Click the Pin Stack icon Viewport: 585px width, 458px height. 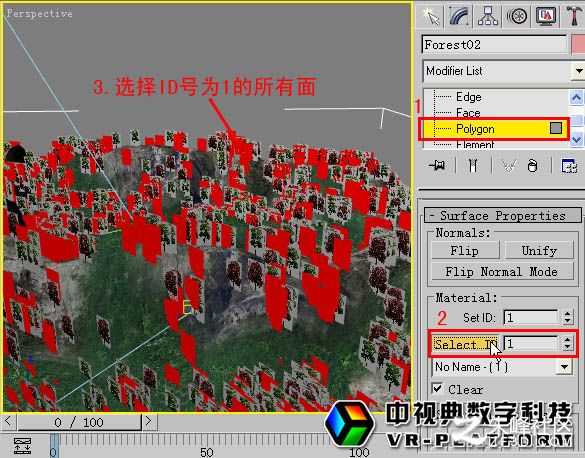[x=437, y=165]
